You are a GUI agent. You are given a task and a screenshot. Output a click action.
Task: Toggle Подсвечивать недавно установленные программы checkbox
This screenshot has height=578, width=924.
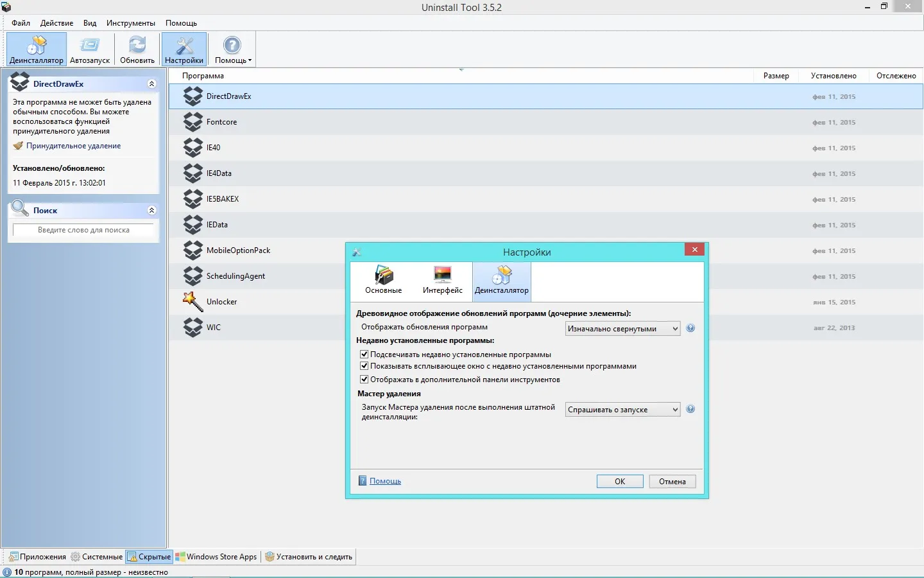coord(364,355)
